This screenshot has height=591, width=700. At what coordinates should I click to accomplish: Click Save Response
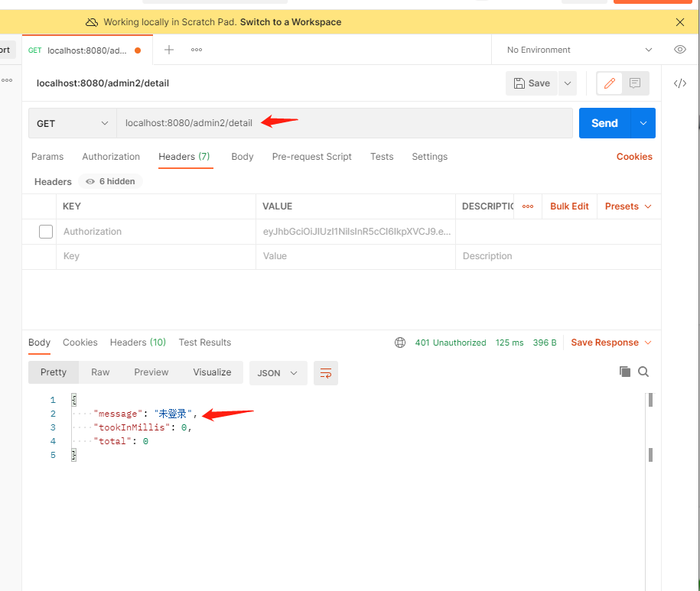click(x=604, y=343)
